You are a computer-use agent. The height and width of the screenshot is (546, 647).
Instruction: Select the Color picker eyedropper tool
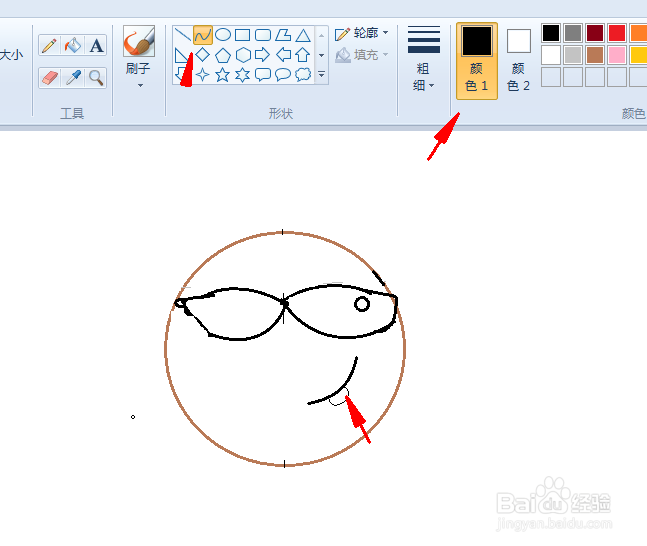coord(73,78)
